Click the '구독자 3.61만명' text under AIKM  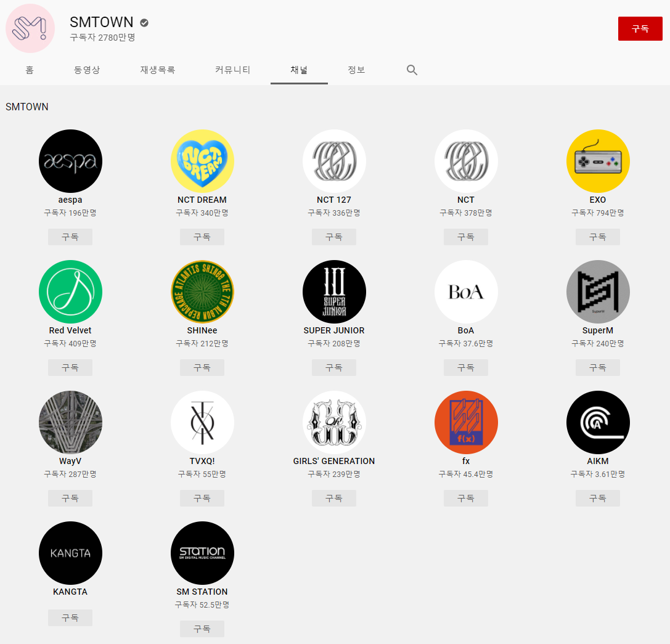(x=598, y=475)
